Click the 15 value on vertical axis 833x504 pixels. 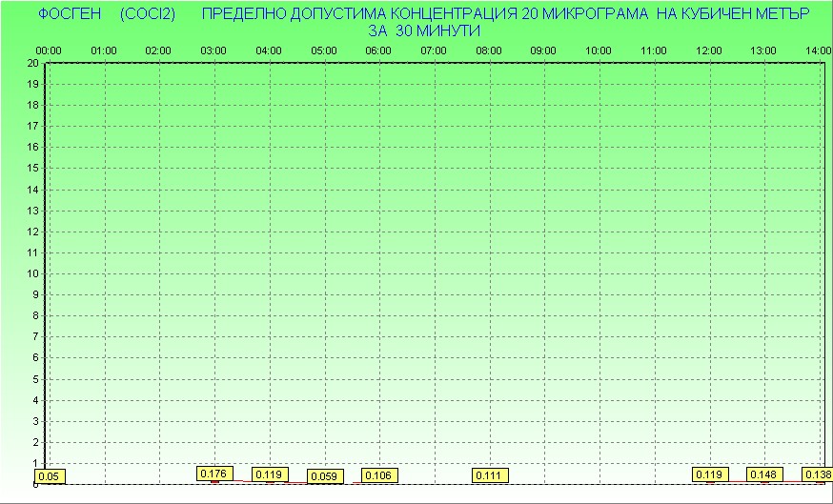click(x=32, y=168)
